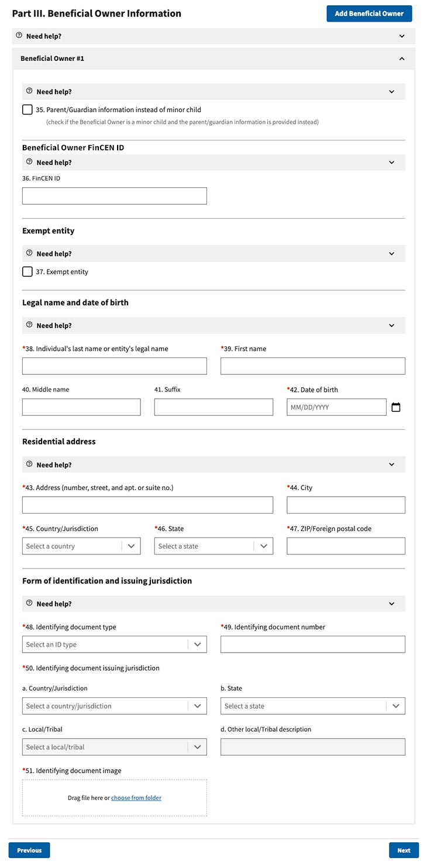Click the help icon under Form of identification

point(29,603)
